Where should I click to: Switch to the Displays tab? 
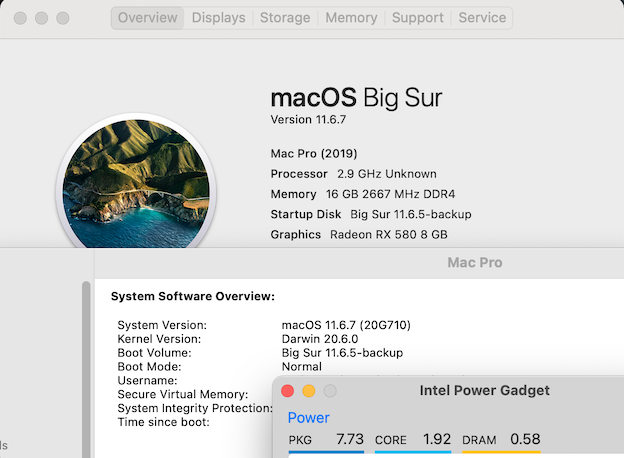click(x=218, y=18)
